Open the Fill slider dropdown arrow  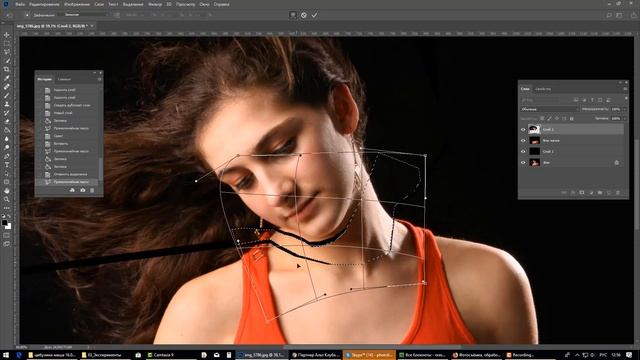625,118
